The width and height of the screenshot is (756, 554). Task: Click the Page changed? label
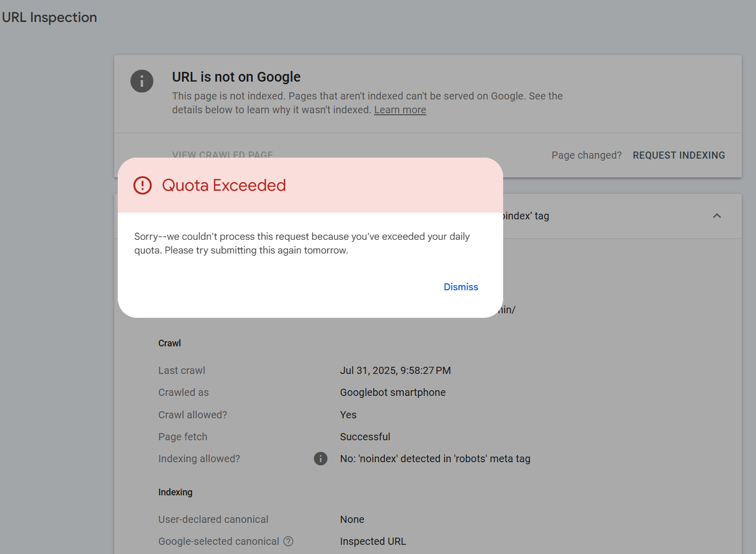[587, 155]
